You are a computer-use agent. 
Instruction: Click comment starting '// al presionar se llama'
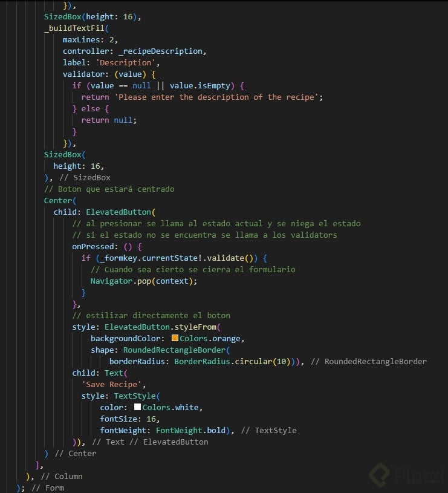[216, 224]
